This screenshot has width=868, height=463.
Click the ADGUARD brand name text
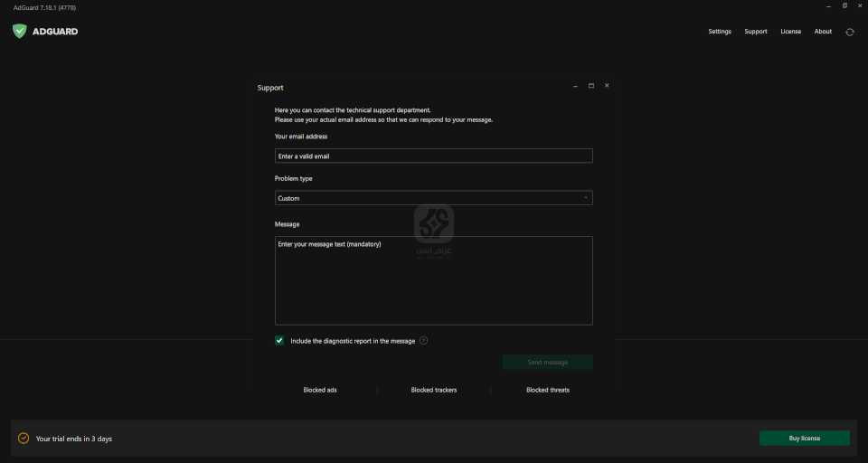tap(55, 32)
